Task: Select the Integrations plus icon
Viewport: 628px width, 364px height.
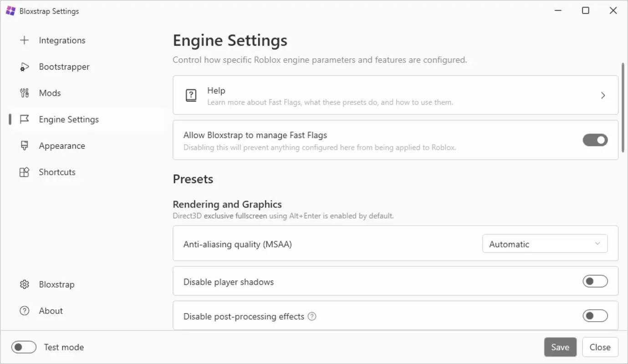Action: pyautogui.click(x=24, y=40)
